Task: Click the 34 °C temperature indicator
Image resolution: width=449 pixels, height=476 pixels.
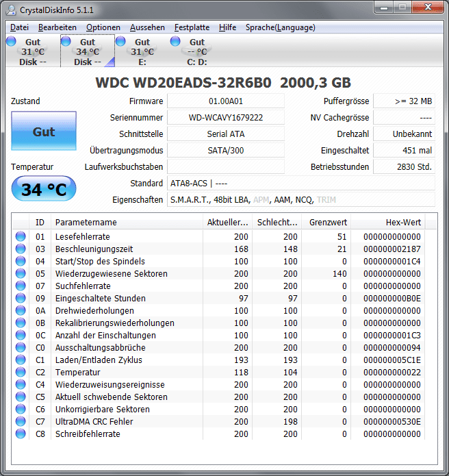Action: [44, 189]
